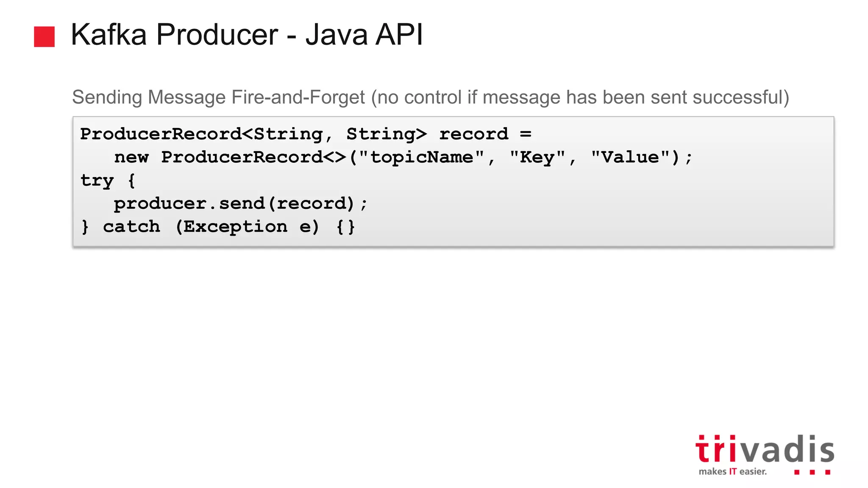Click the "catch" keyword in the code

131,227
